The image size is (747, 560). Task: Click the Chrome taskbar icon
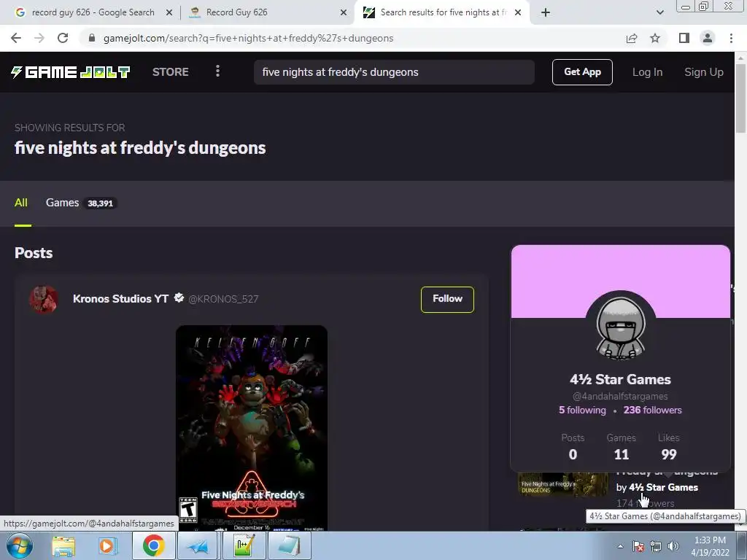[153, 545]
